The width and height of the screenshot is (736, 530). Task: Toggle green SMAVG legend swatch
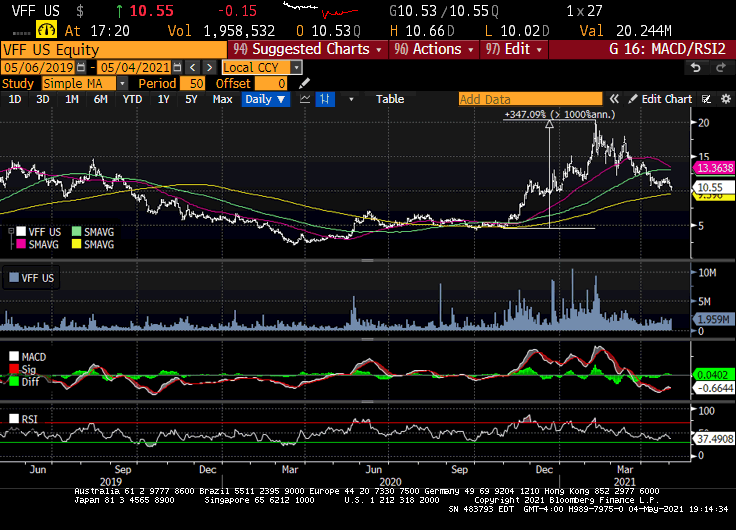coord(77,232)
